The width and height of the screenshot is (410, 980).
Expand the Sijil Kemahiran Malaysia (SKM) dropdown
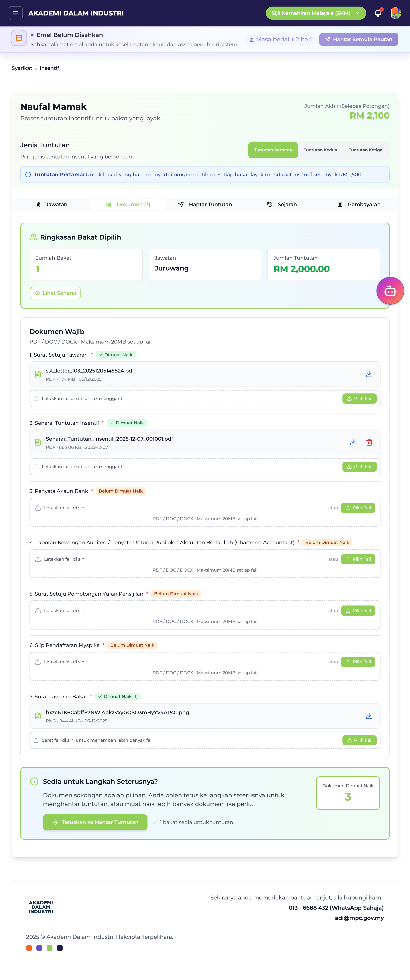pyautogui.click(x=316, y=13)
